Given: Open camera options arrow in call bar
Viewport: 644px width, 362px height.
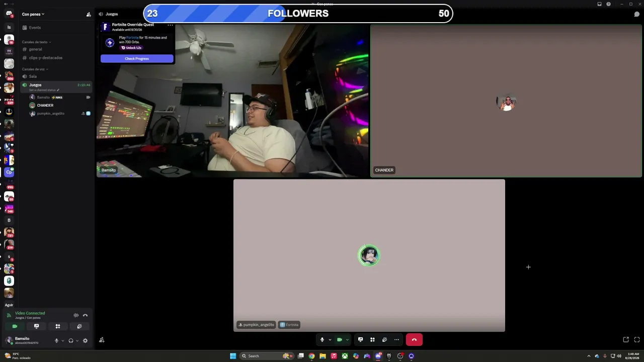Looking at the screenshot, I should [347, 340].
